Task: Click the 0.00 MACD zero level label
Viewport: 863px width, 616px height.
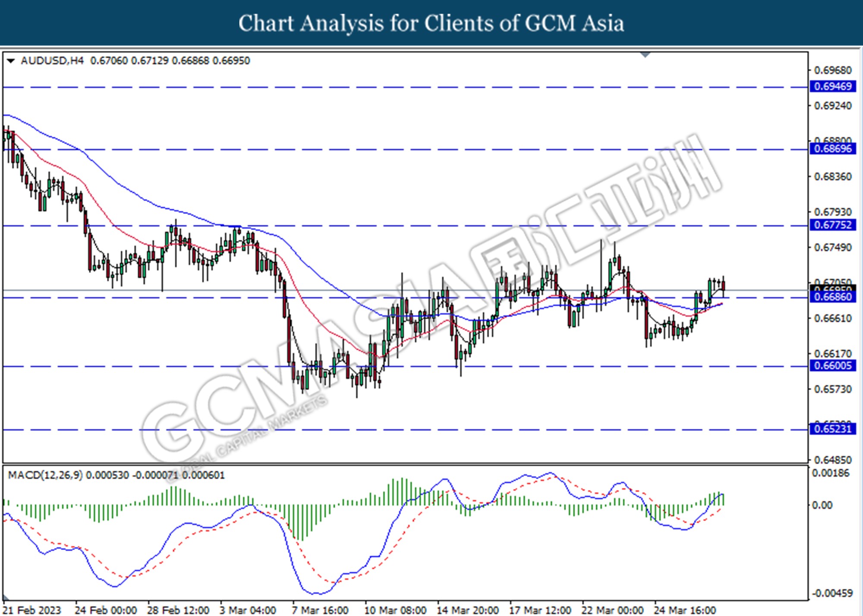Action: (x=822, y=505)
